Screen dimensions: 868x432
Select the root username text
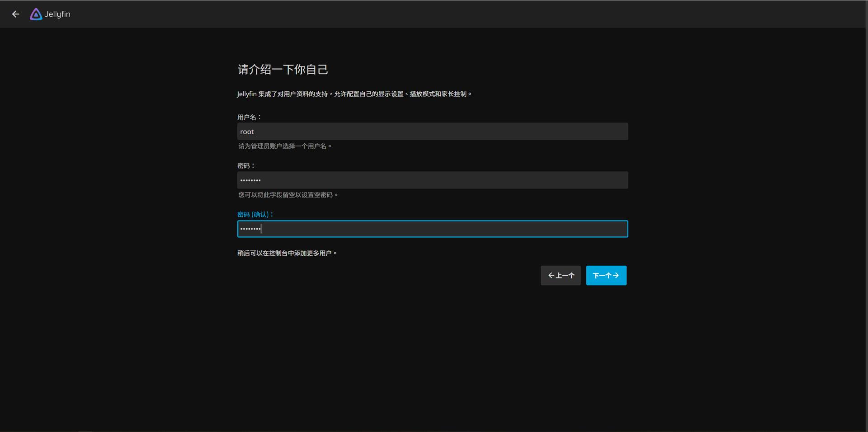click(247, 131)
